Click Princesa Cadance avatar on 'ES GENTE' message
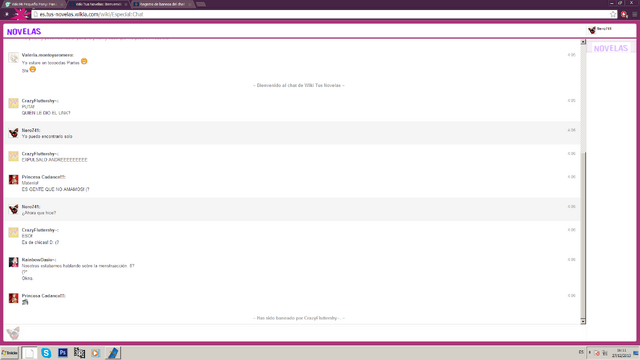The image size is (640, 360). point(13,180)
